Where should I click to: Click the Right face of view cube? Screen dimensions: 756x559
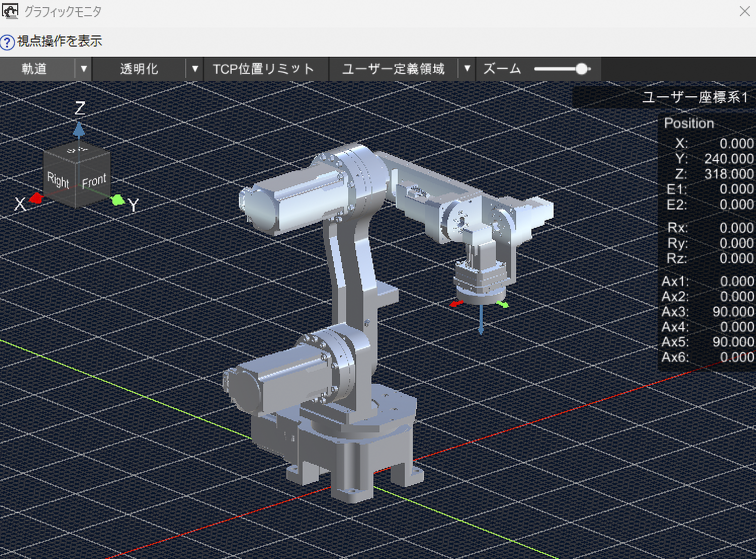(59, 181)
